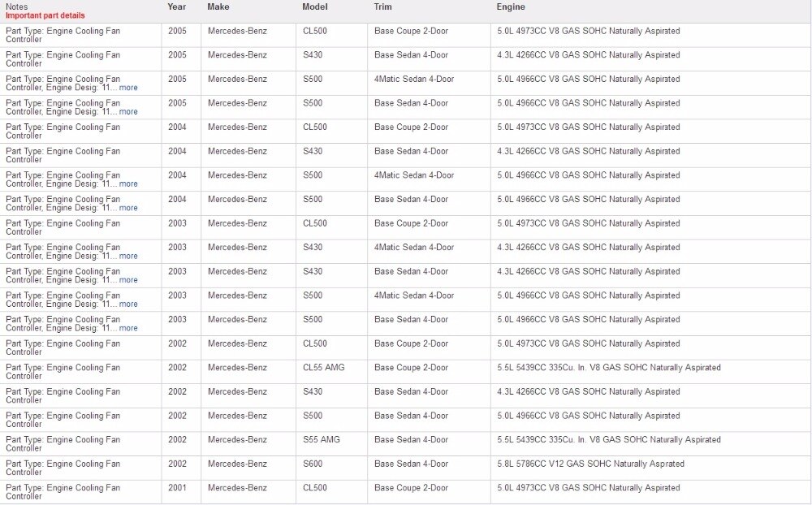This screenshot has height=505, width=812.
Task: Click the Mercedes-Benz make cell for 2001 CL500
Action: pyautogui.click(x=237, y=487)
